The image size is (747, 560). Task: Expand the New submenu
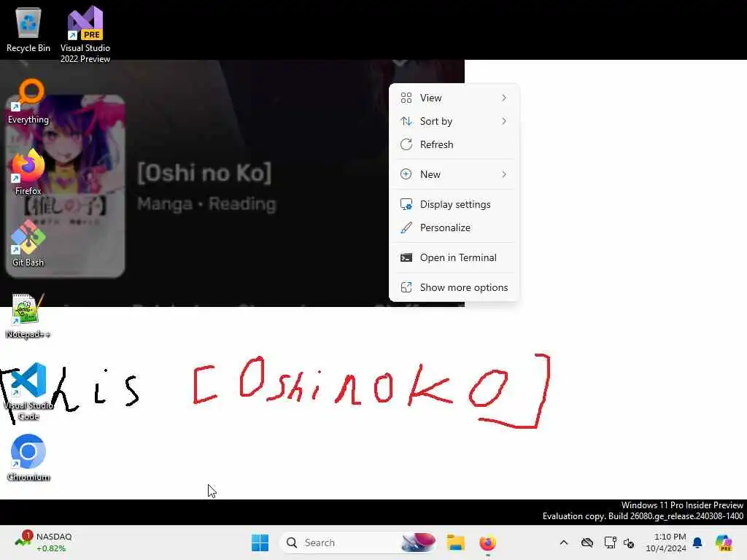pos(454,174)
